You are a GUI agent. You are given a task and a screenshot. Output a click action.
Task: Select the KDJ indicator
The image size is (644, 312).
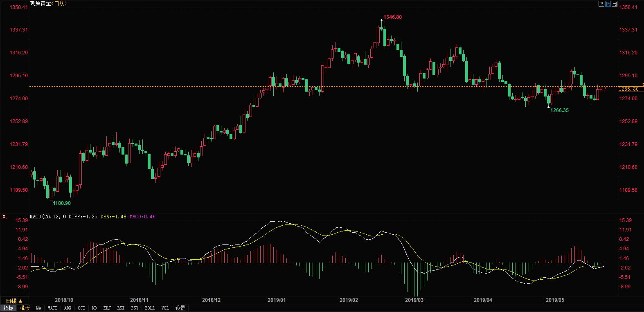[x=107, y=308]
